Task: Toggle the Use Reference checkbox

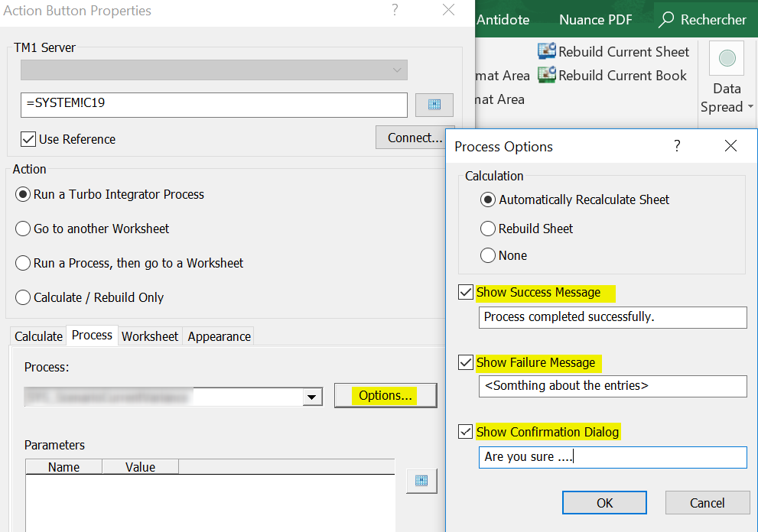Action: pos(28,139)
